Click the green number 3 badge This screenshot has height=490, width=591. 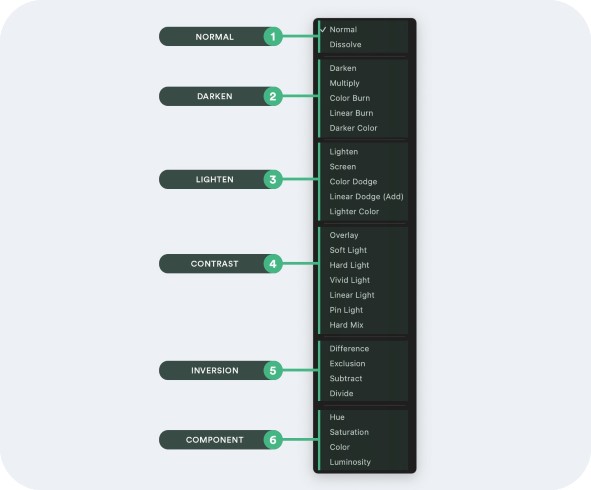[x=273, y=179]
